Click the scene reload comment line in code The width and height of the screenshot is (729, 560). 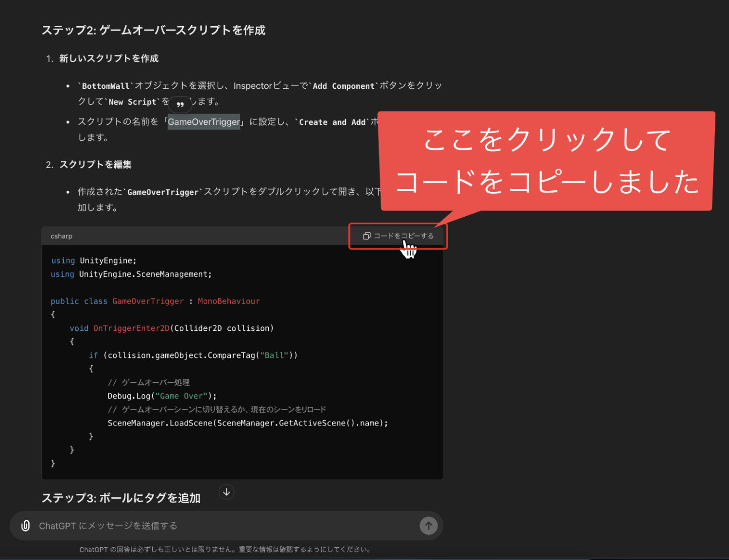217,409
